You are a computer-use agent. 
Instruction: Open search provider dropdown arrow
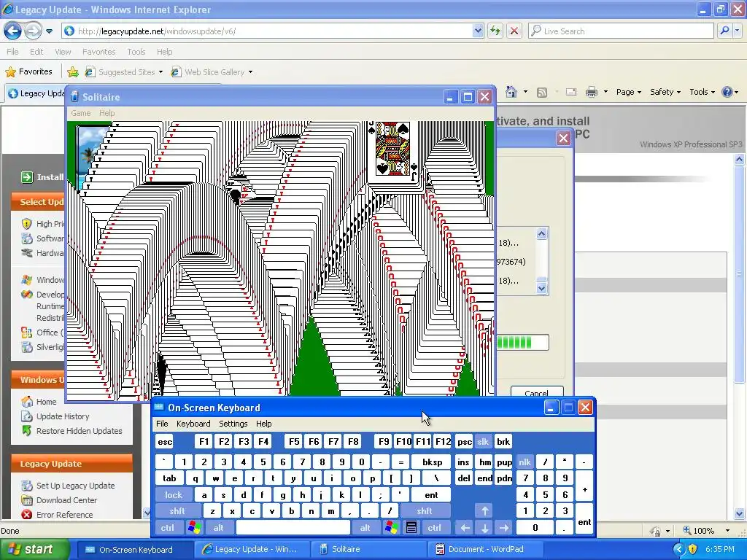coord(737,31)
